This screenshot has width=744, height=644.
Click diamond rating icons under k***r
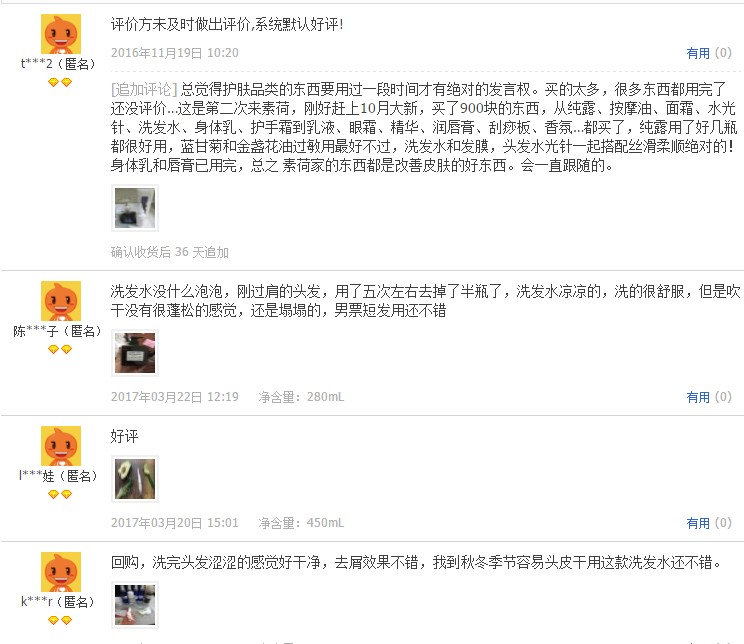[x=60, y=620]
